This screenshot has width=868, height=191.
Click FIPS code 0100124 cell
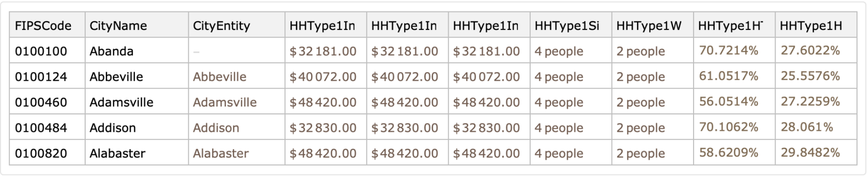click(x=41, y=77)
